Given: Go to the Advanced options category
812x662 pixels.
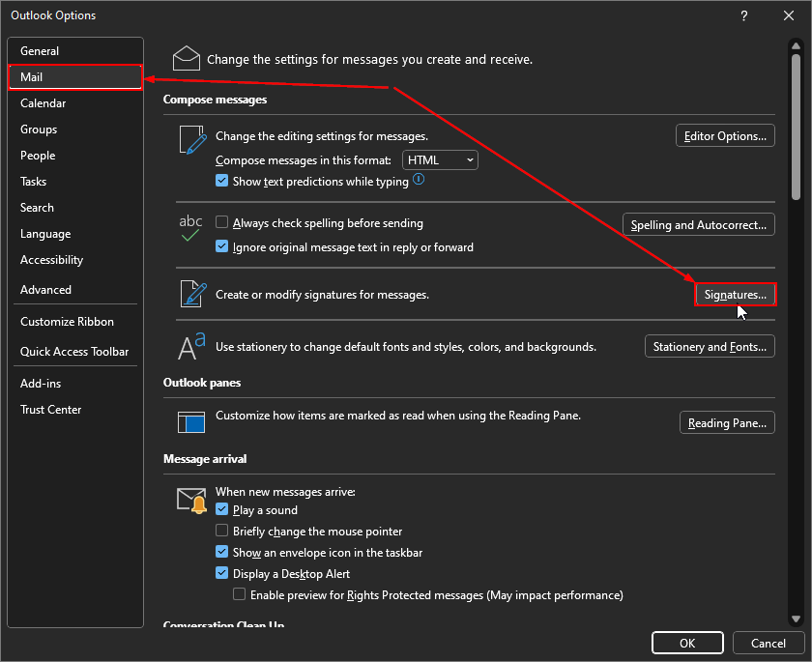Looking at the screenshot, I should tap(75, 290).
